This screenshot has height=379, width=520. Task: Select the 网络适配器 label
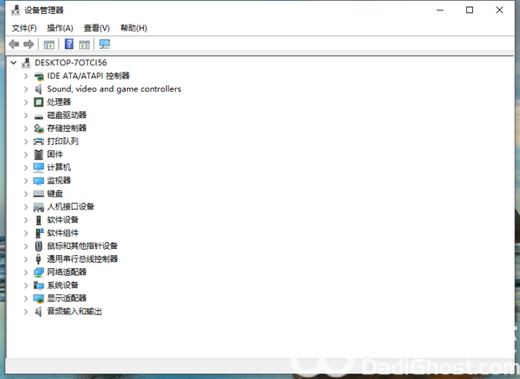click(x=67, y=272)
